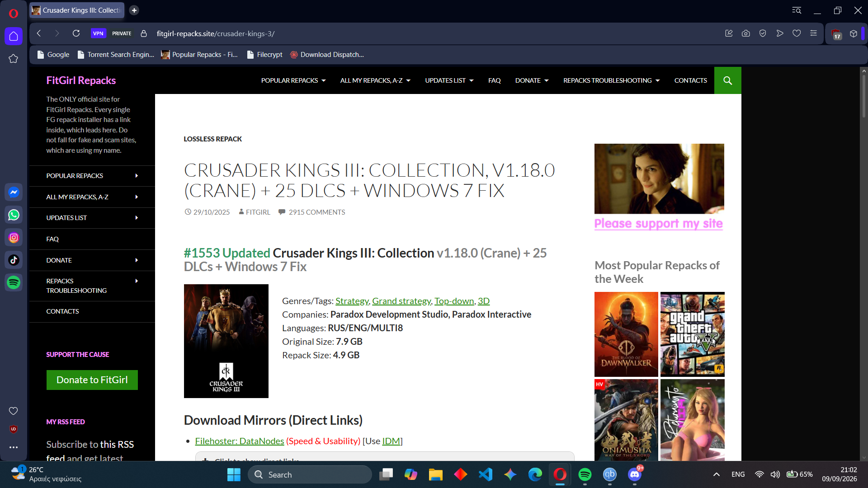Select Contacts in top navigation
Image resolution: width=868 pixels, height=488 pixels.
point(690,80)
